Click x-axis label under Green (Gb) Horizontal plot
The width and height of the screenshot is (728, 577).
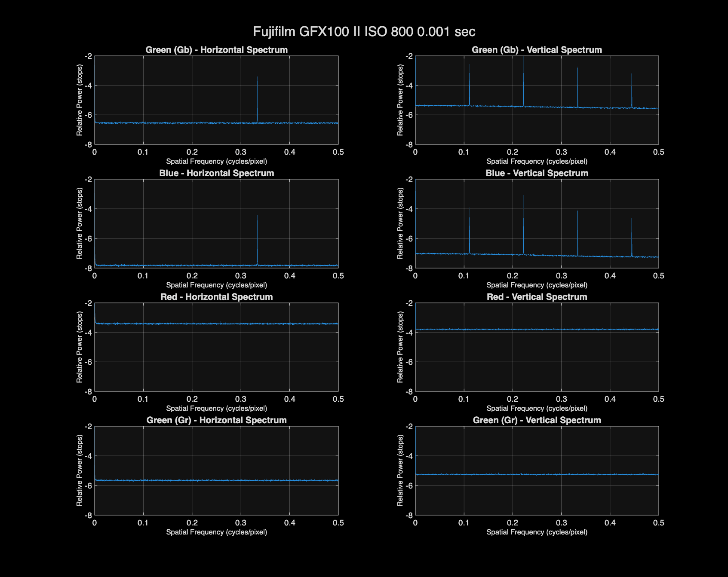[216, 162]
